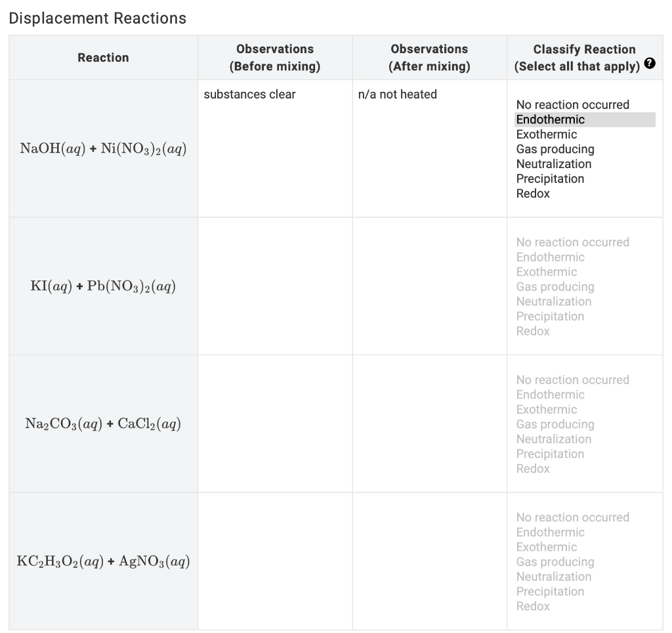The image size is (672, 633).
Task: Choose Gas producing for the Na2CO3 + CaCl2 reaction
Action: (555, 424)
